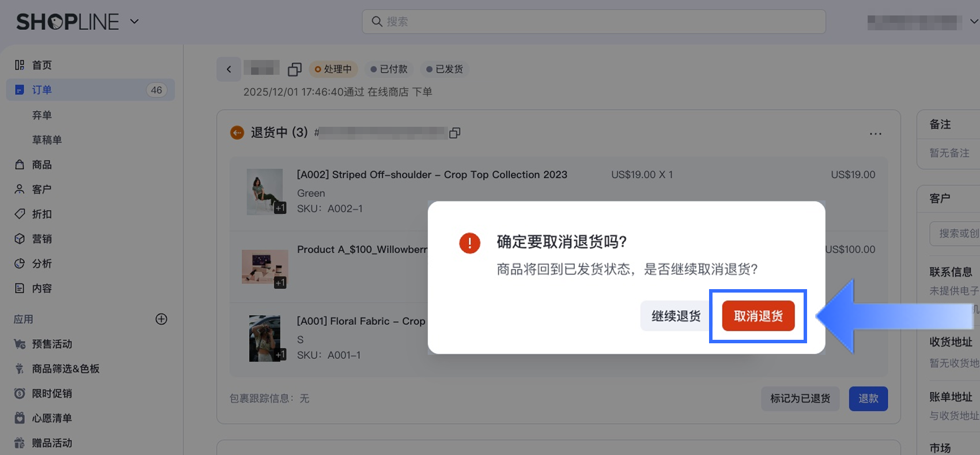Click the 已付款 status tag

(x=389, y=69)
